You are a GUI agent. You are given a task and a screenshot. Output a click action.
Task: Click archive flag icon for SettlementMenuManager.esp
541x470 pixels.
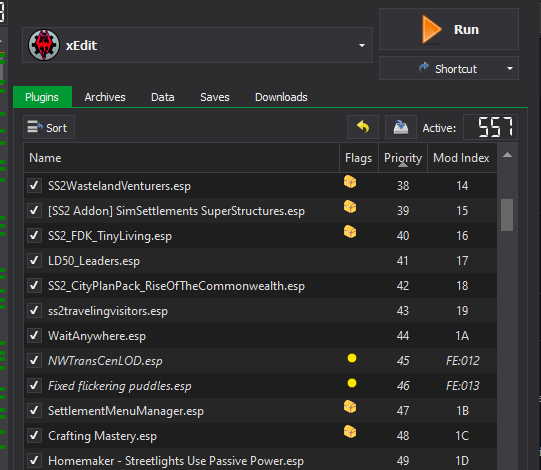(x=350, y=407)
